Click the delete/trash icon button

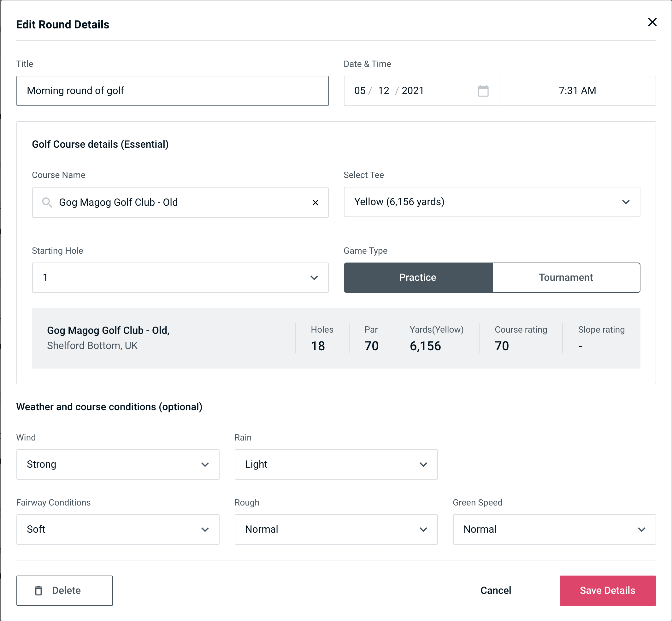tap(38, 590)
